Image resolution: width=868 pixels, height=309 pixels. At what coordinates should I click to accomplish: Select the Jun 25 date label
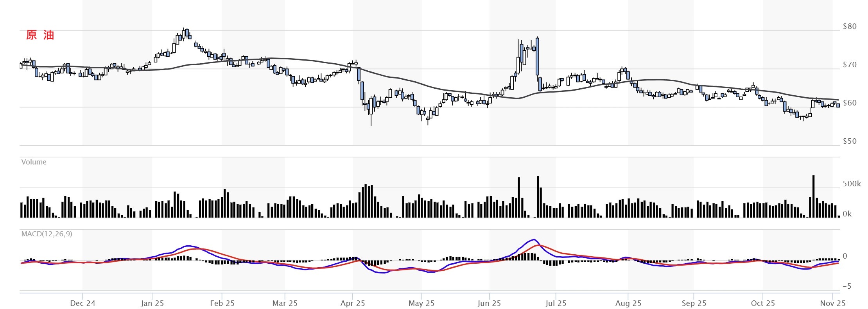pos(489,303)
